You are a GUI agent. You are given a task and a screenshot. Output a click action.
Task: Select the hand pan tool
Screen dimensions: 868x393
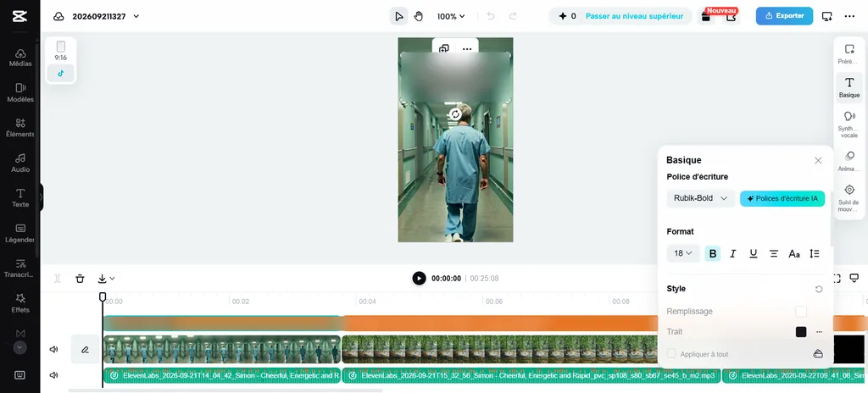pyautogui.click(x=419, y=16)
